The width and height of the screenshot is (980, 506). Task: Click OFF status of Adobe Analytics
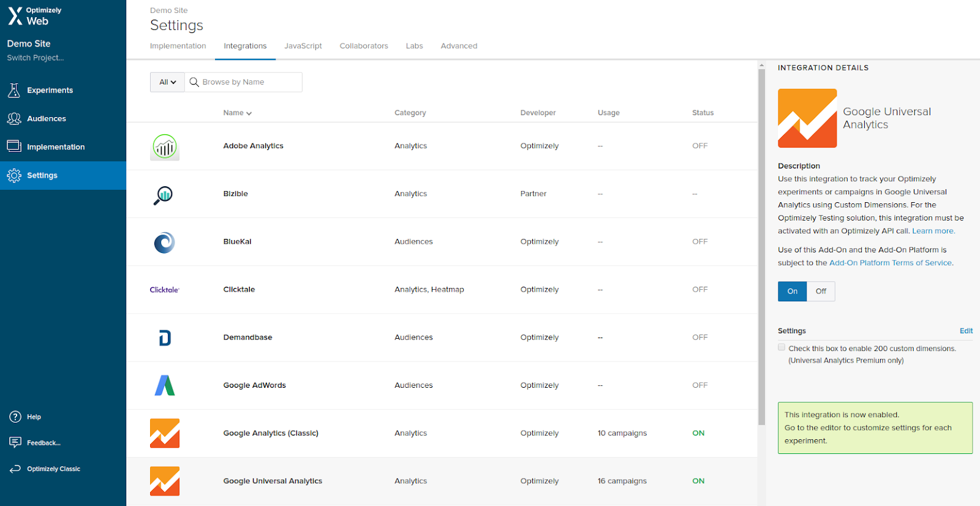(x=700, y=146)
